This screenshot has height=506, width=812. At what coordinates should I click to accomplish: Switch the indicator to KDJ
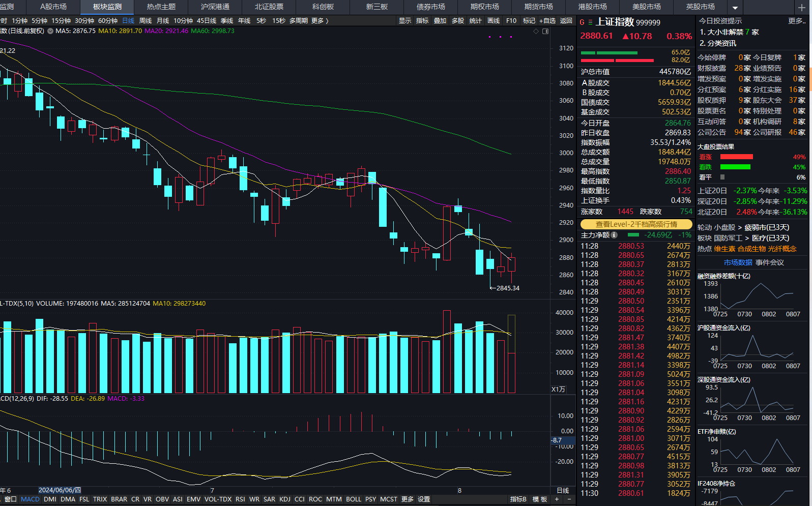[285, 499]
